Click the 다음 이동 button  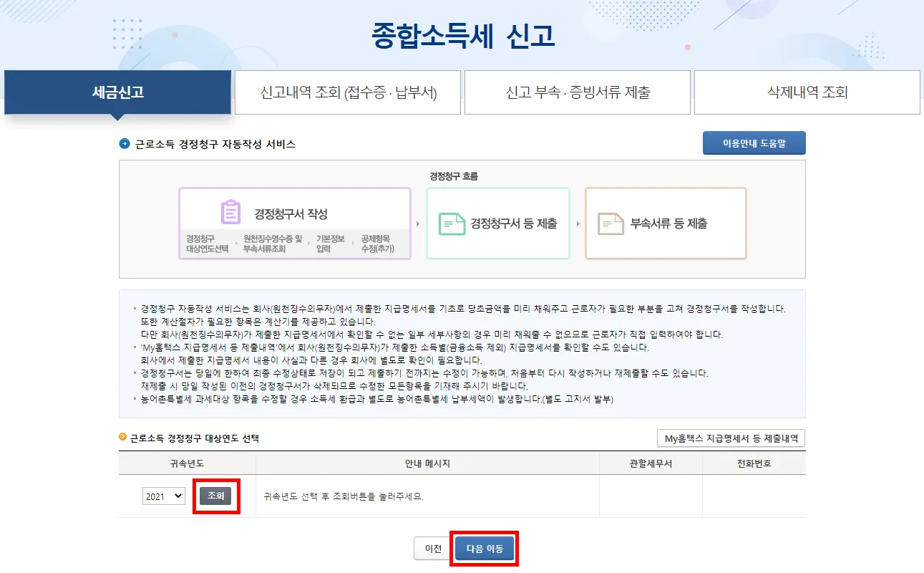click(x=484, y=546)
